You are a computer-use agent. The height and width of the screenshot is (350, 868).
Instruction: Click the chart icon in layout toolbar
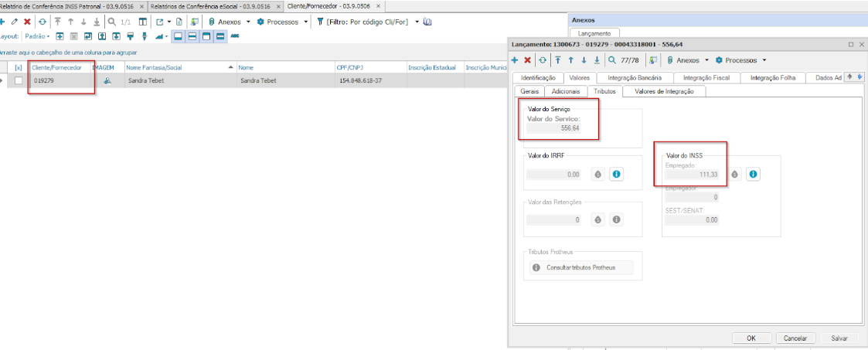(x=159, y=36)
